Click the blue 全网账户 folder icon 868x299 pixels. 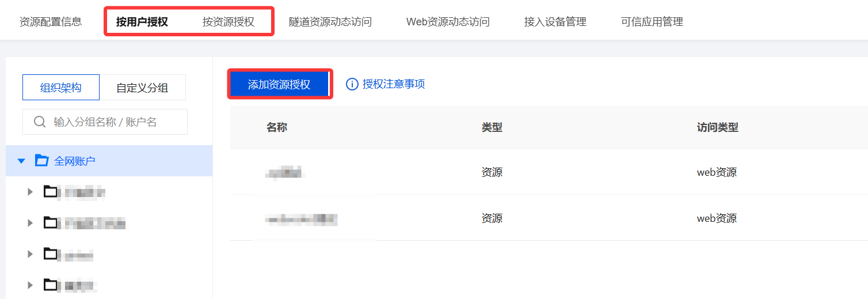(41, 160)
